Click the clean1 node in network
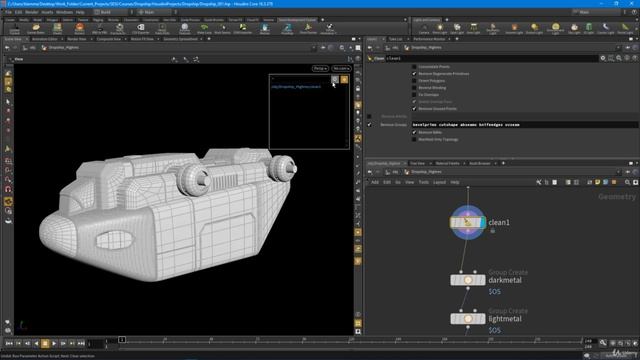 (467, 222)
